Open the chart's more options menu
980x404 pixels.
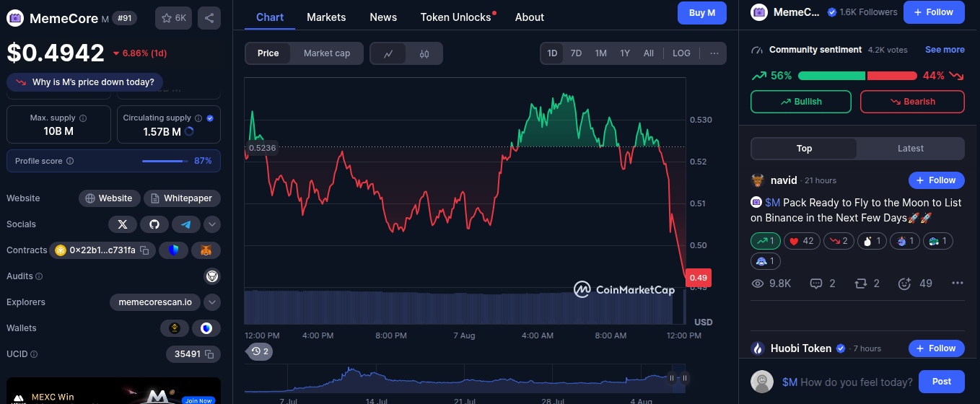click(714, 53)
